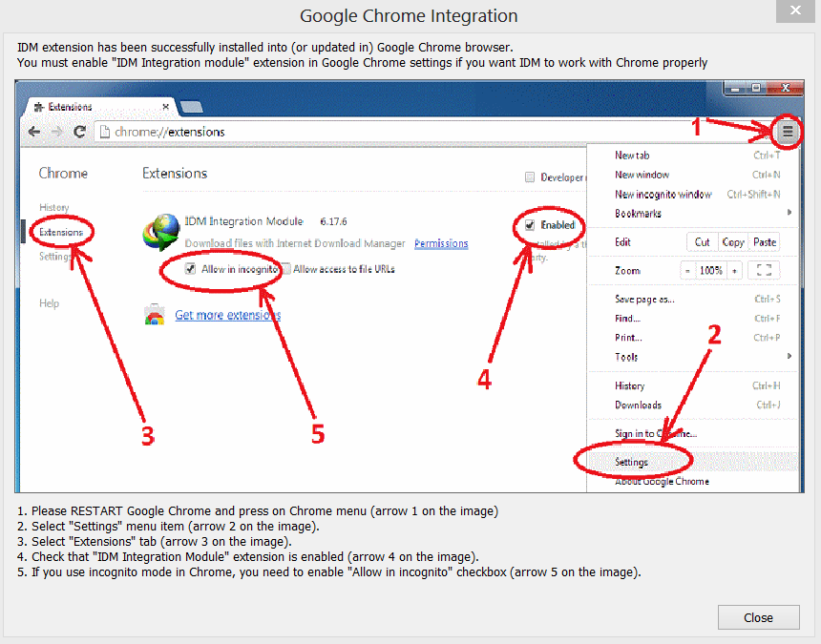This screenshot has height=644, width=821.
Task: Click the Chrome Web Store icon
Action: pos(155,315)
